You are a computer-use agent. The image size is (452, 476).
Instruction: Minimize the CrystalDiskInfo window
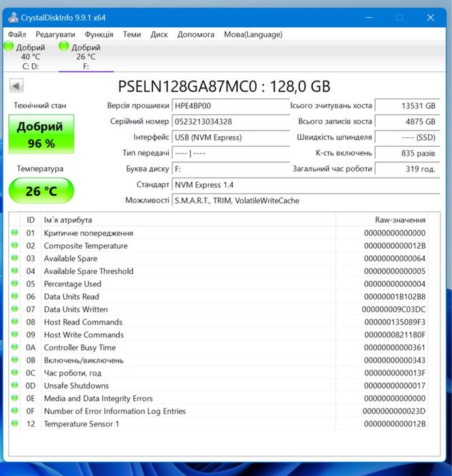click(x=369, y=18)
